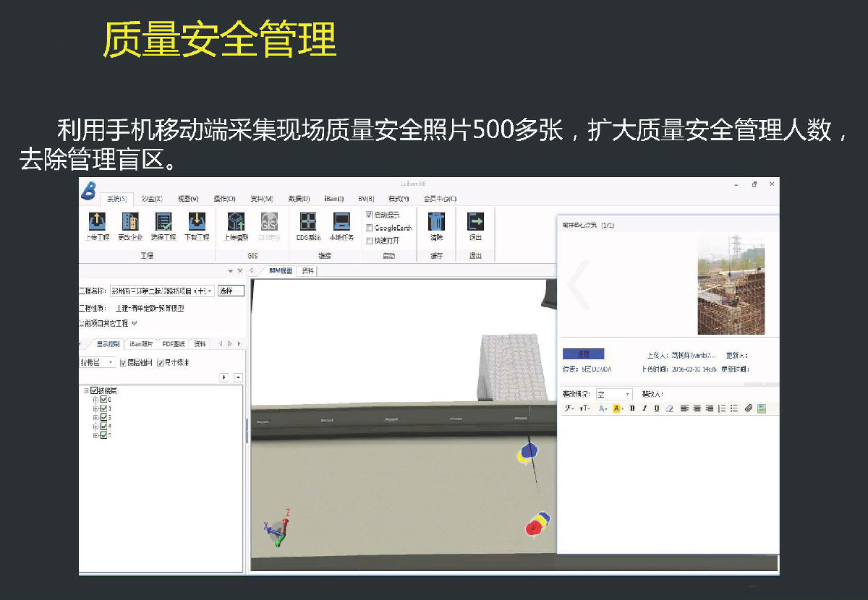Viewport: 868px width, 600px height.
Task: Click the yellow text highlight color button
Action: pos(617,408)
